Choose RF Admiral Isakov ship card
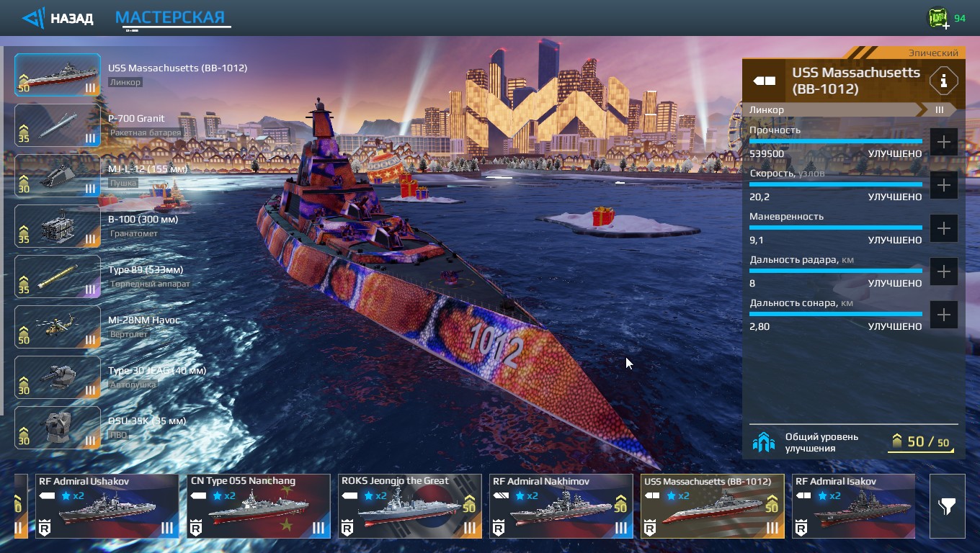The height and width of the screenshot is (553, 980). coord(854,506)
